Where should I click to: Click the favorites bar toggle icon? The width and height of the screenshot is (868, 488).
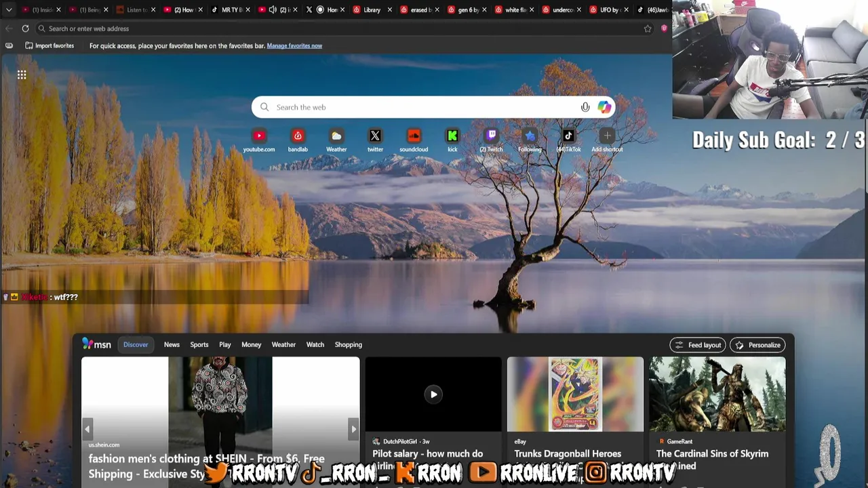[9, 45]
